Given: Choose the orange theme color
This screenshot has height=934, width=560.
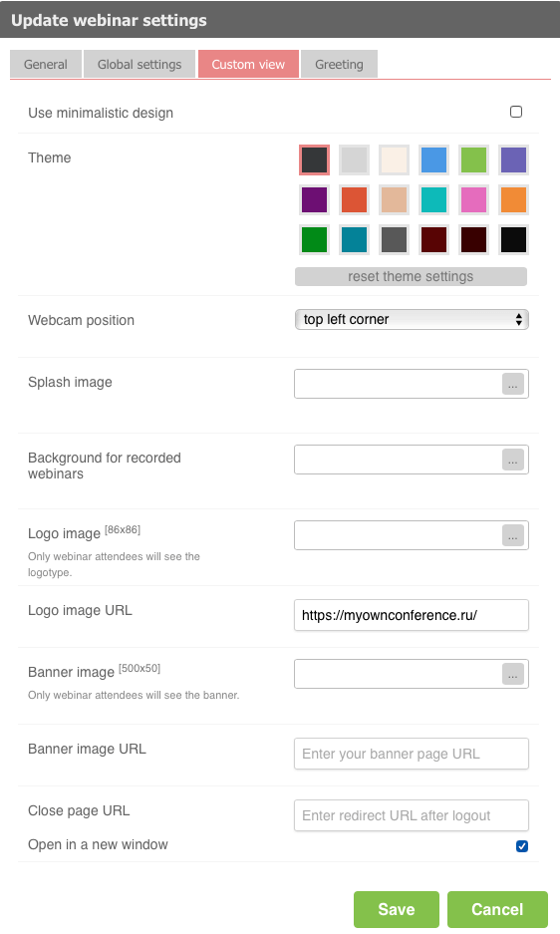Looking at the screenshot, I should pyautogui.click(x=513, y=199).
